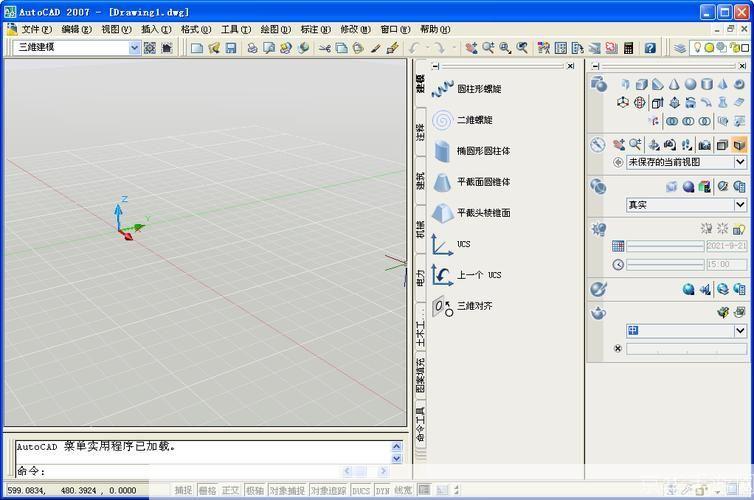Screen dimensions: 754x500
Task: Click the Undo arrow icon
Action: tap(414, 48)
